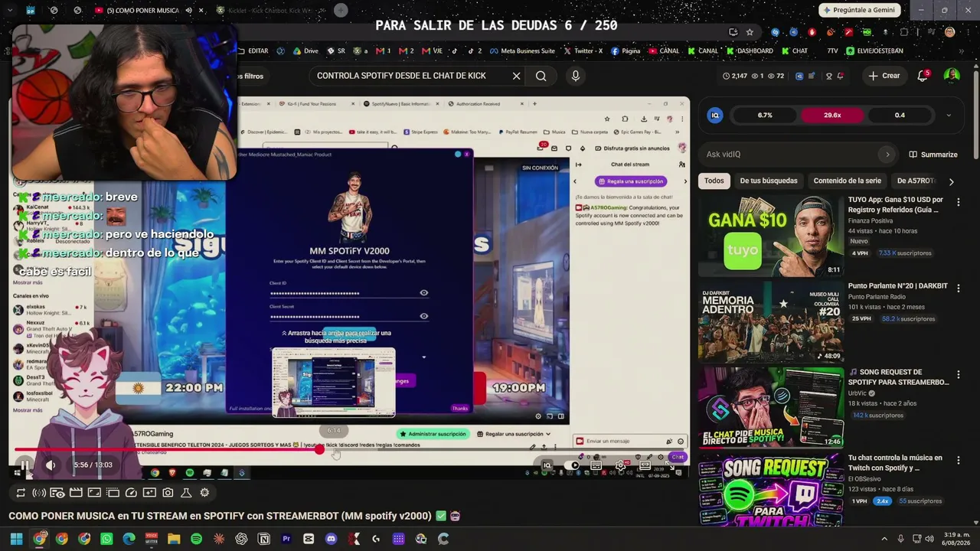Select the Contenido de la serie chip

click(848, 181)
